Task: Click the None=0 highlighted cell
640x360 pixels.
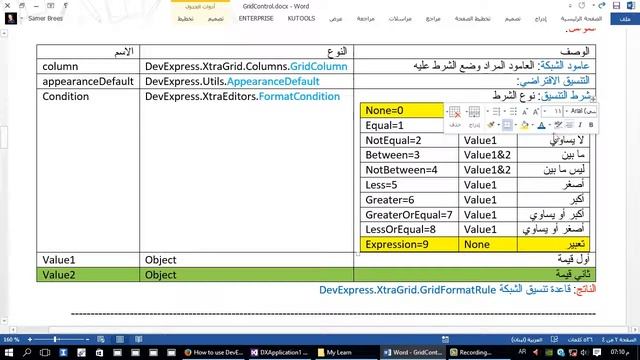Action: (402, 110)
